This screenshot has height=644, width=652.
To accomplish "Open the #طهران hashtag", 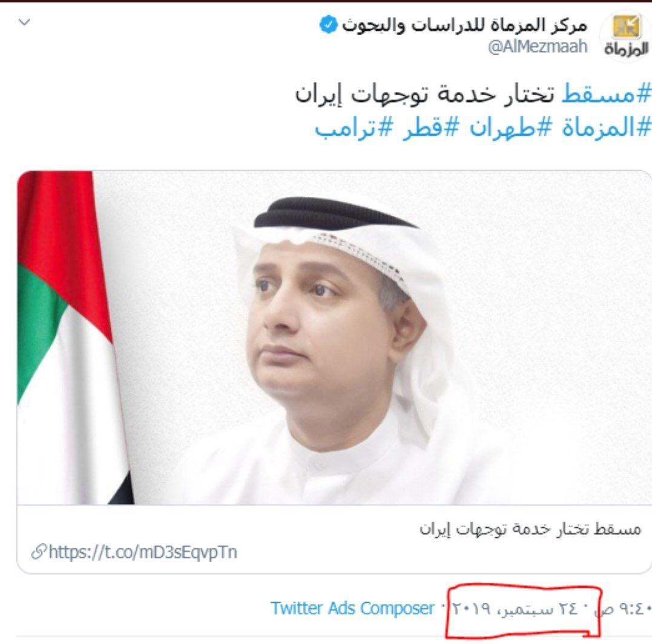I will pyautogui.click(x=510, y=127).
